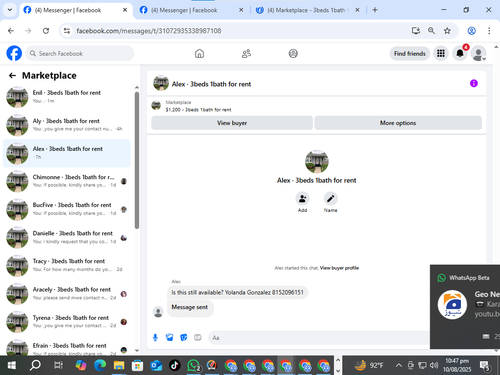Click the site information icon in address bar
The height and width of the screenshot is (375, 500).
pos(67,31)
